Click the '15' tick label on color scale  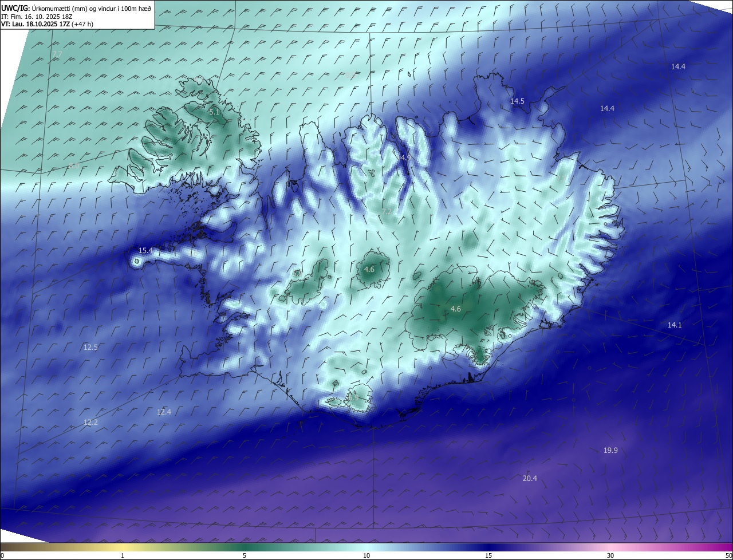point(488,555)
